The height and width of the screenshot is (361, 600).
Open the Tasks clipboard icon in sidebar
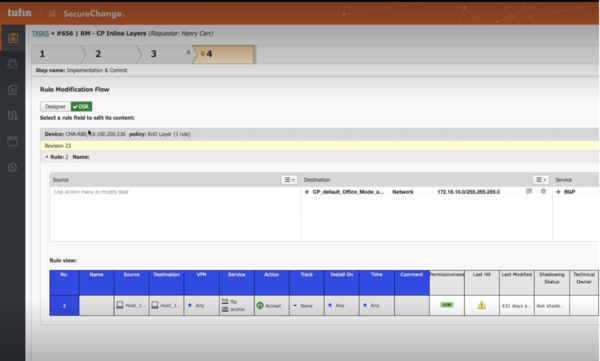(x=13, y=38)
